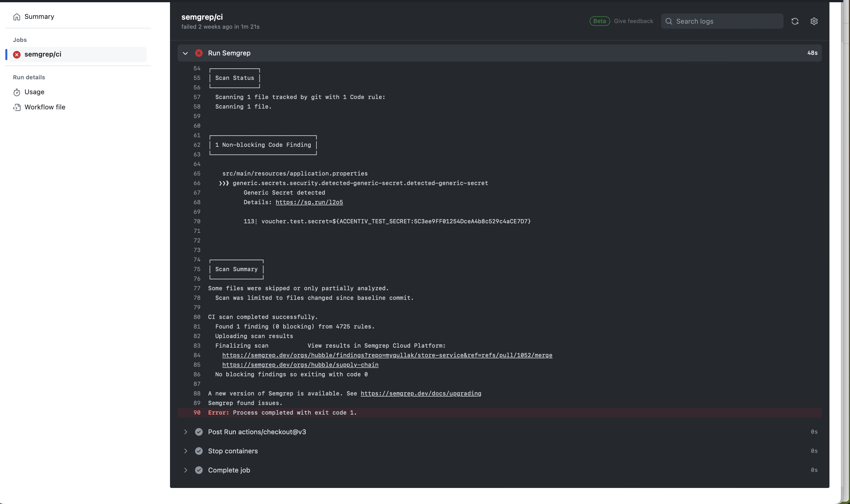Viewport: 850px width, 504px height.
Task: Click the red X on Run Semgrep step
Action: tap(199, 53)
